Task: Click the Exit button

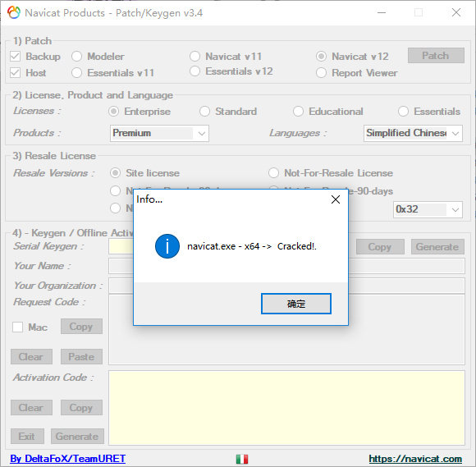Action: coord(27,437)
